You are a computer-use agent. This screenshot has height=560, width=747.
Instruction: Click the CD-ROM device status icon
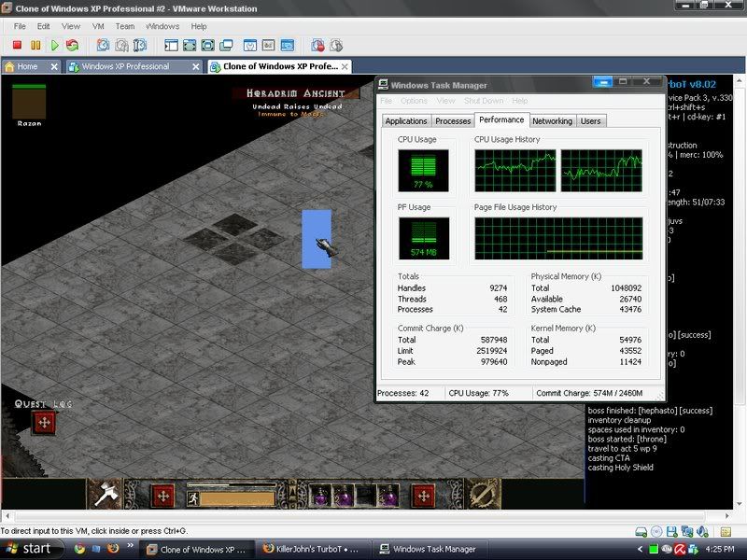(x=656, y=531)
